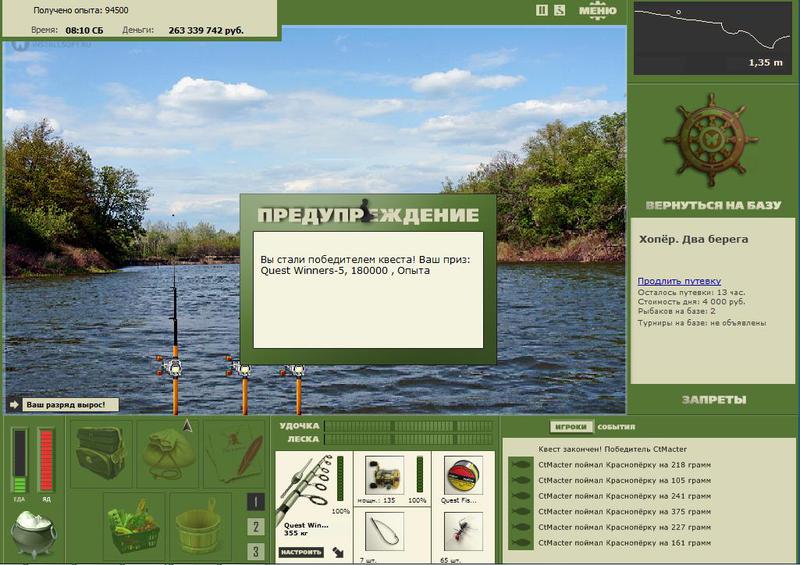Click the УДОЧКА rod tension bar
Image resolution: width=800 pixels, height=565 pixels.
409,426
